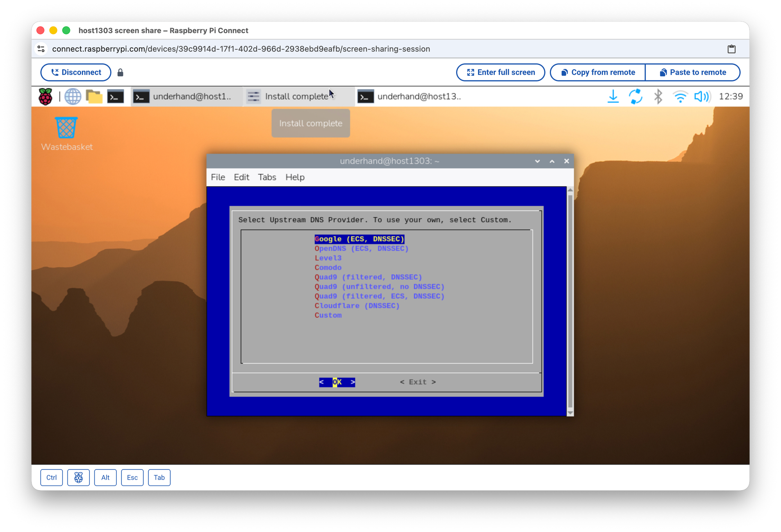Click the volume speaker icon
The height and width of the screenshot is (532, 781).
click(x=702, y=96)
